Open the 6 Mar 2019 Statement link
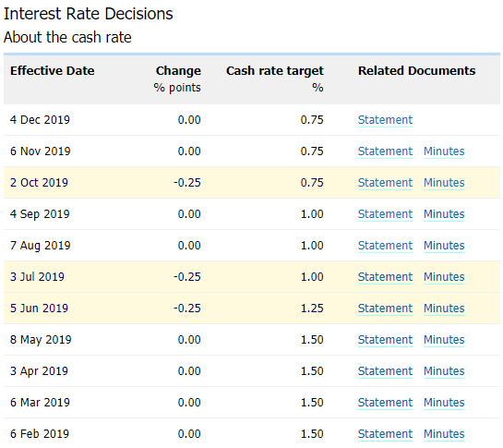503x448 pixels. (x=385, y=403)
